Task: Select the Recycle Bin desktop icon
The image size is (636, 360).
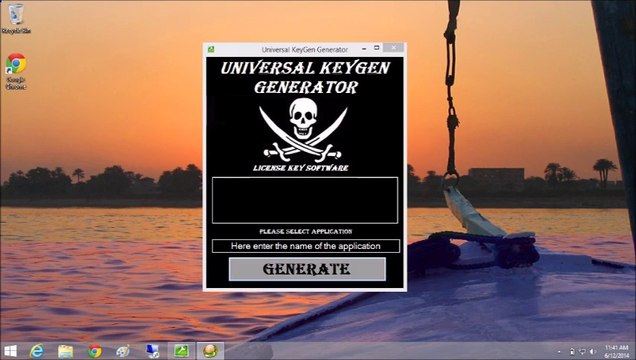Action: pos(16,18)
